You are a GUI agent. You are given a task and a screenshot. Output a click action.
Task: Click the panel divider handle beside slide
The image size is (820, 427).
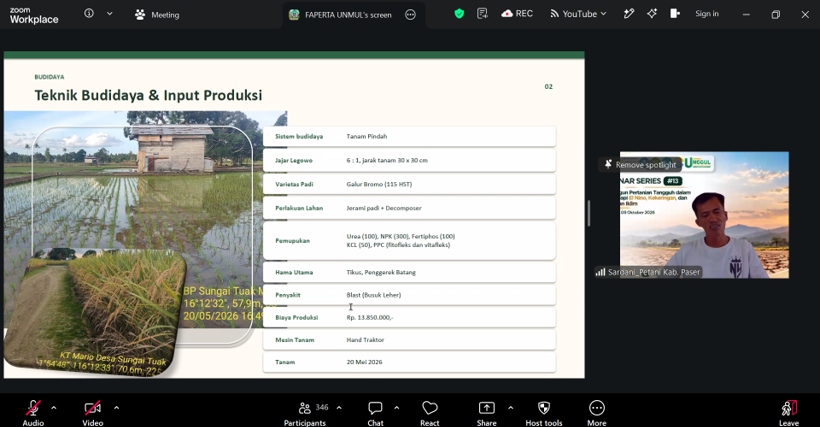coord(589,213)
